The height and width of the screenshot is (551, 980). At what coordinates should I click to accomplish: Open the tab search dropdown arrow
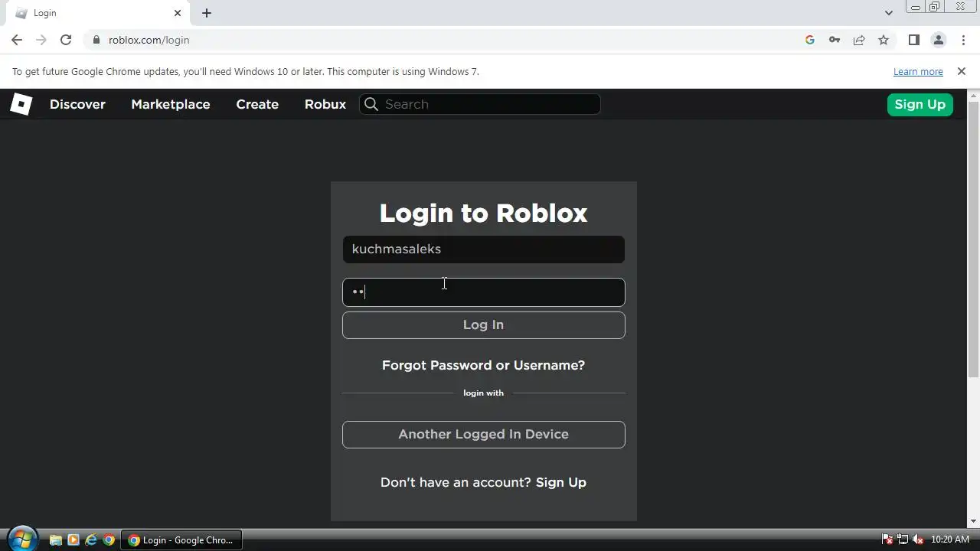click(888, 13)
